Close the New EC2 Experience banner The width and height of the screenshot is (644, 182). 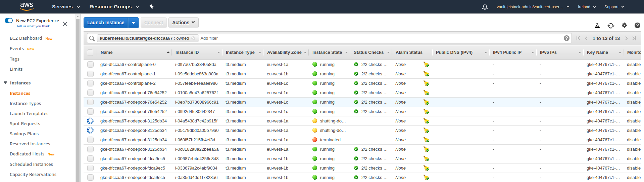click(65, 24)
